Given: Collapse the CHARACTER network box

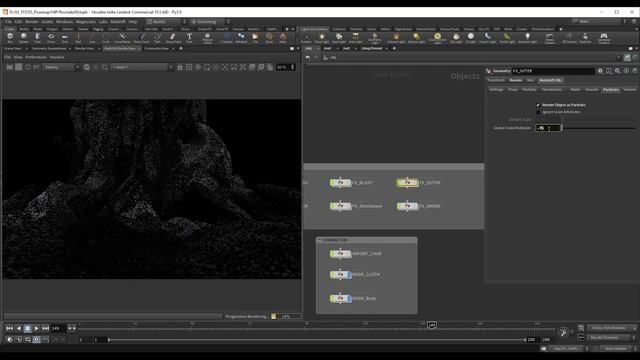Looking at the screenshot, I should point(320,240).
